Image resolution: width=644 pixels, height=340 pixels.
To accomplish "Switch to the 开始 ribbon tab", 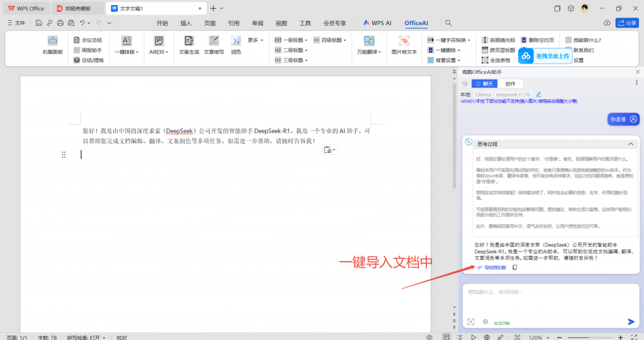I will point(162,23).
